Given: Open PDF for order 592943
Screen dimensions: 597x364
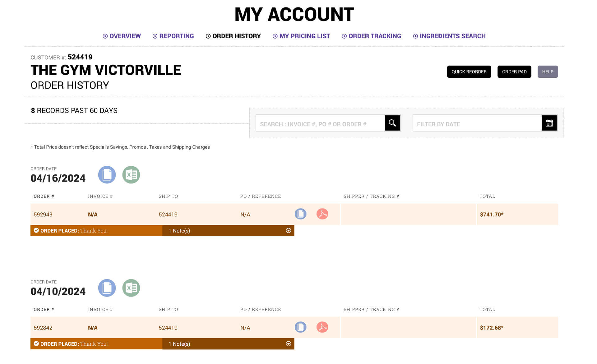Looking at the screenshot, I should 322,214.
